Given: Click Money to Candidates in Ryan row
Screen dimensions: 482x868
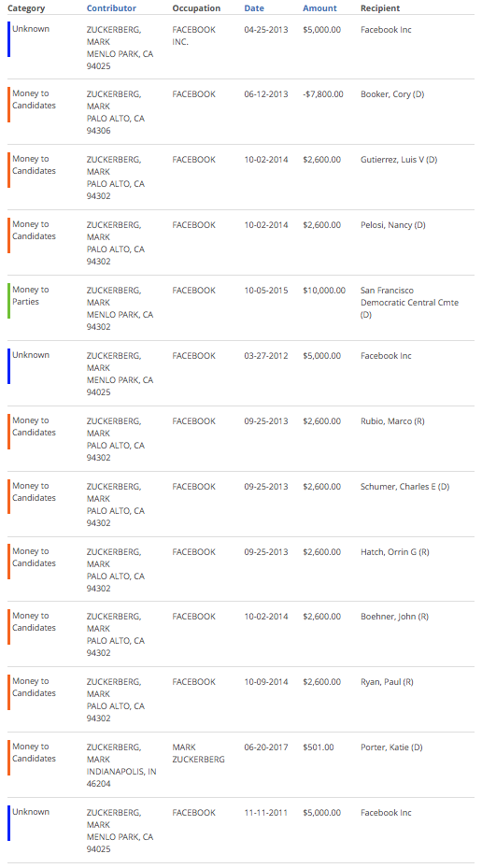Looking at the screenshot, I should (34, 687).
